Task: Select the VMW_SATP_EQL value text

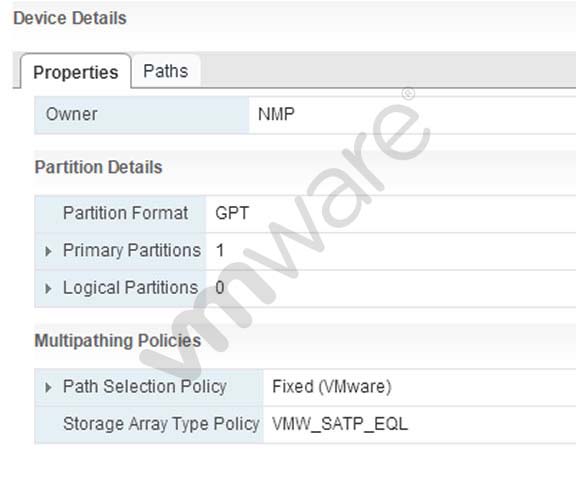Action: pyautogui.click(x=340, y=424)
